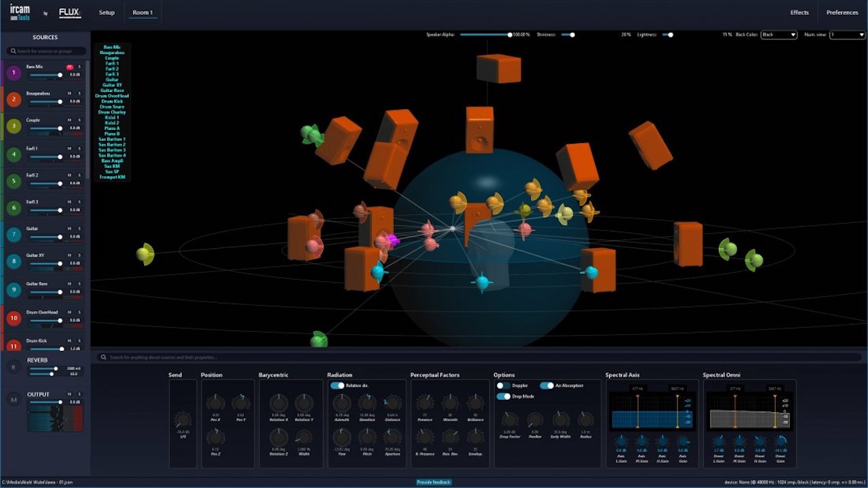The height and width of the screenshot is (488, 868).
Task: Click the Provide feedback button
Action: click(434, 482)
